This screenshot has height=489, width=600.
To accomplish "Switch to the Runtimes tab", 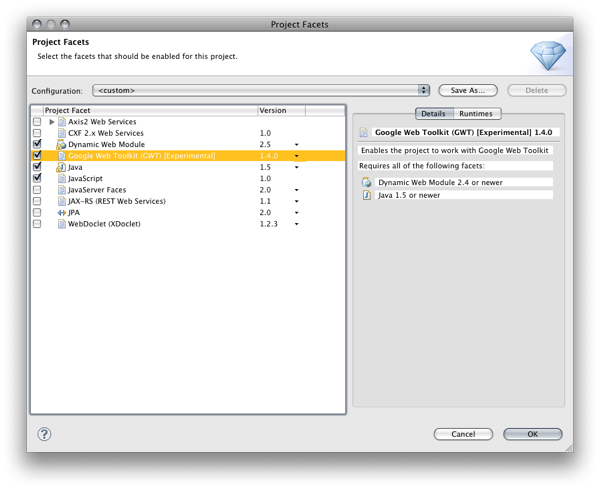I will 476,114.
